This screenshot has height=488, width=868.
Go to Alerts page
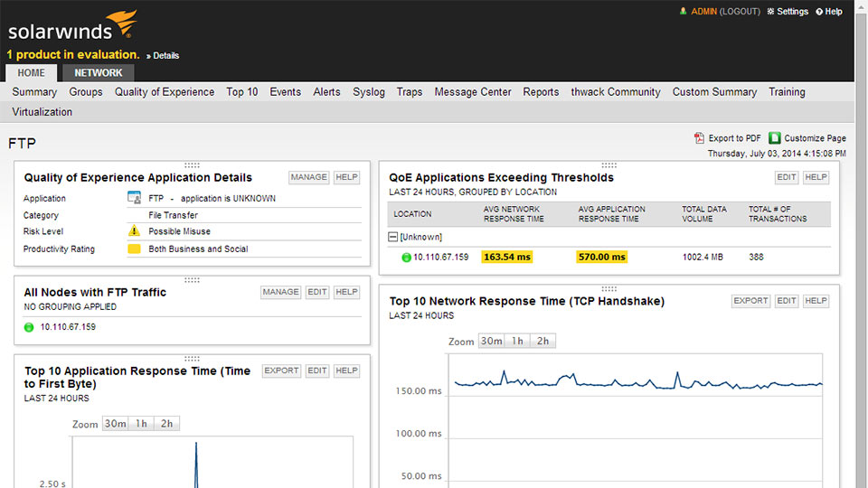click(x=326, y=92)
